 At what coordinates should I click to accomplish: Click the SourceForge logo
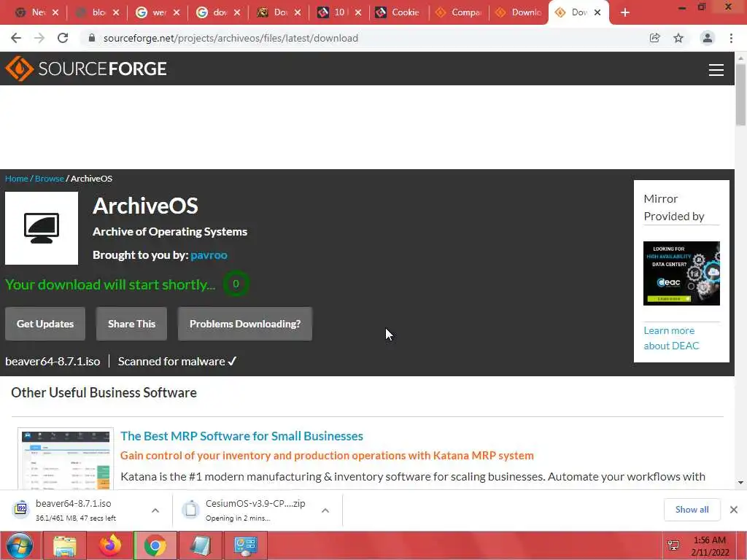[86, 69]
